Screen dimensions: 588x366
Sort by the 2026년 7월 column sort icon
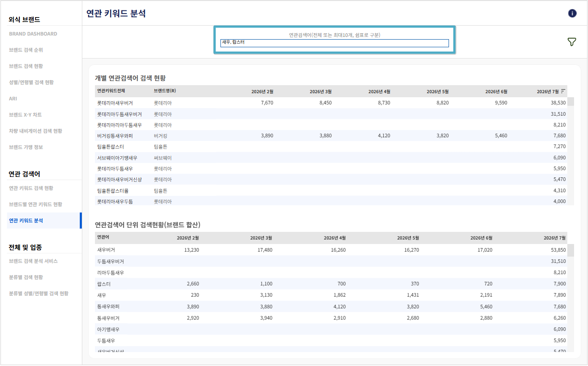(x=563, y=91)
